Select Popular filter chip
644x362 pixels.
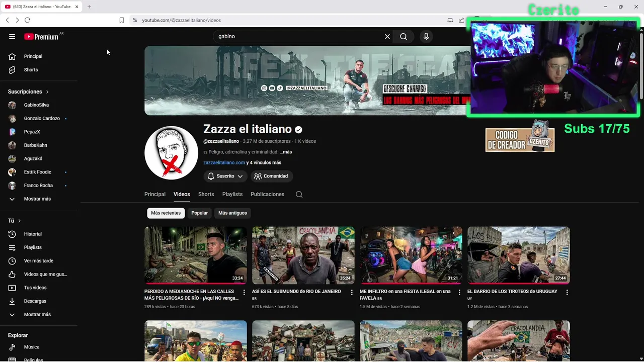pyautogui.click(x=199, y=213)
